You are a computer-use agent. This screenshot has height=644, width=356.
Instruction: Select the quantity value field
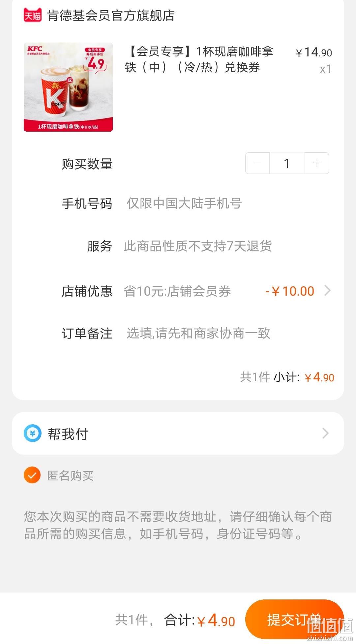tap(287, 163)
